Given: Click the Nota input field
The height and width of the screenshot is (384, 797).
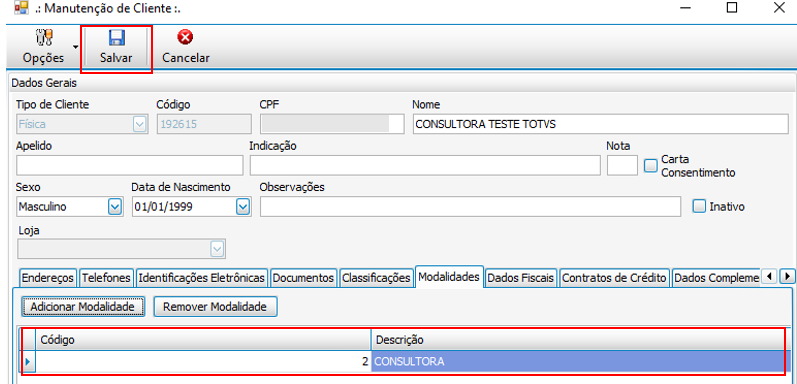Looking at the screenshot, I should pos(622,165).
